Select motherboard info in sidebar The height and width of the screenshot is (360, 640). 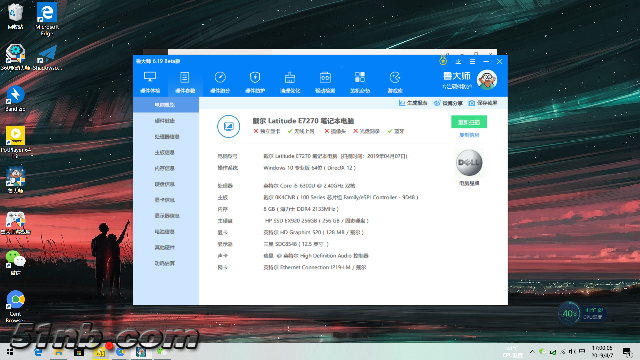pyautogui.click(x=166, y=153)
